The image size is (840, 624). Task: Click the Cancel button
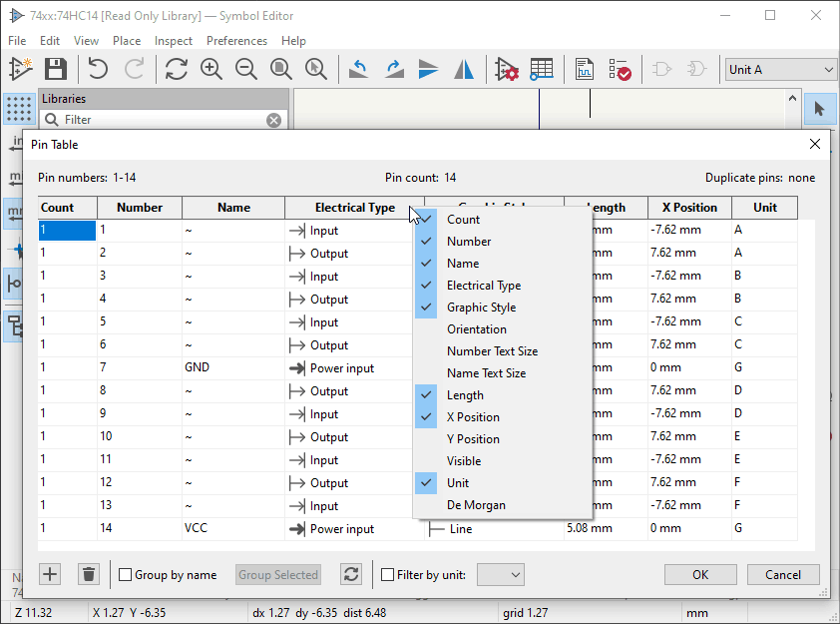783,574
